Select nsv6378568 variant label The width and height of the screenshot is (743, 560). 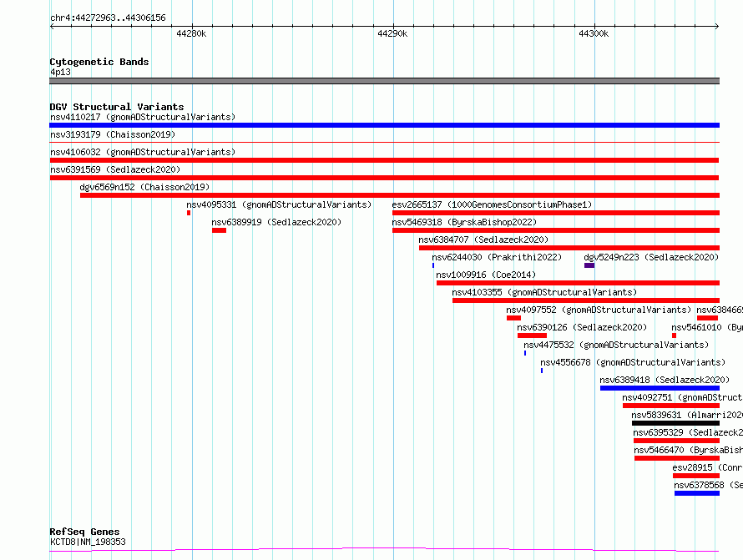[709, 485]
